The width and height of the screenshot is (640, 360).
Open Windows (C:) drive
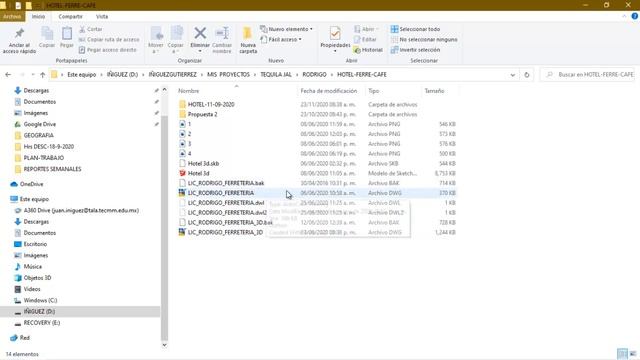click(x=40, y=300)
